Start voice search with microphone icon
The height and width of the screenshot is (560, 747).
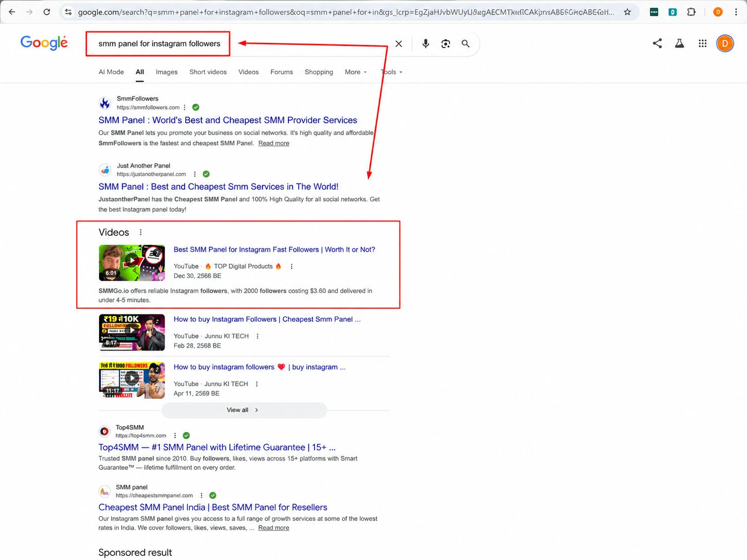pos(426,44)
